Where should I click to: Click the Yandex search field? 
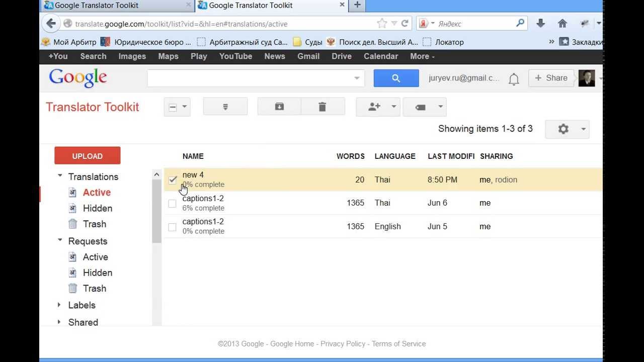475,24
